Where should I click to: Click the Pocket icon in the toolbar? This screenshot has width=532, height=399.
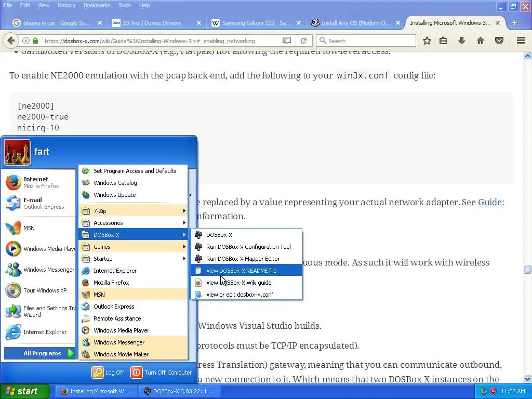pyautogui.click(x=499, y=41)
